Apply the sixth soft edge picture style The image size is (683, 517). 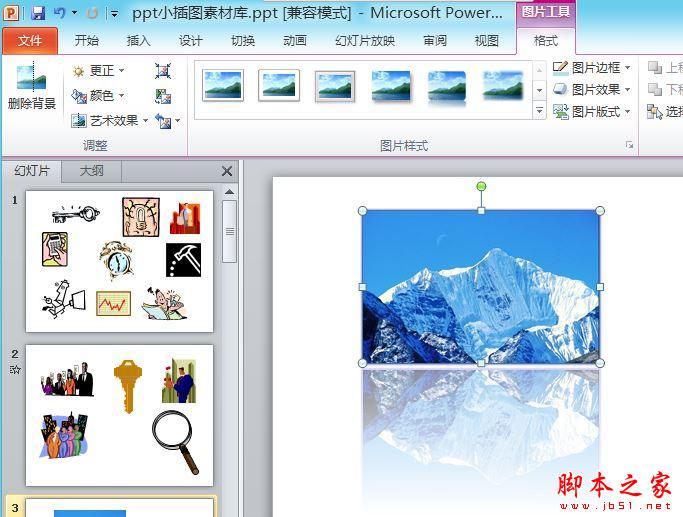pyautogui.click(x=503, y=86)
